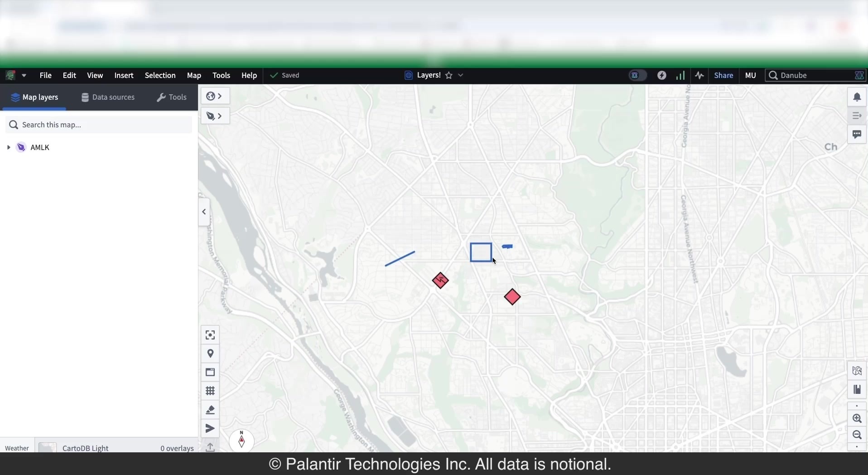The image size is (868, 475).
Task: Click the Search this map field
Action: [x=99, y=125]
